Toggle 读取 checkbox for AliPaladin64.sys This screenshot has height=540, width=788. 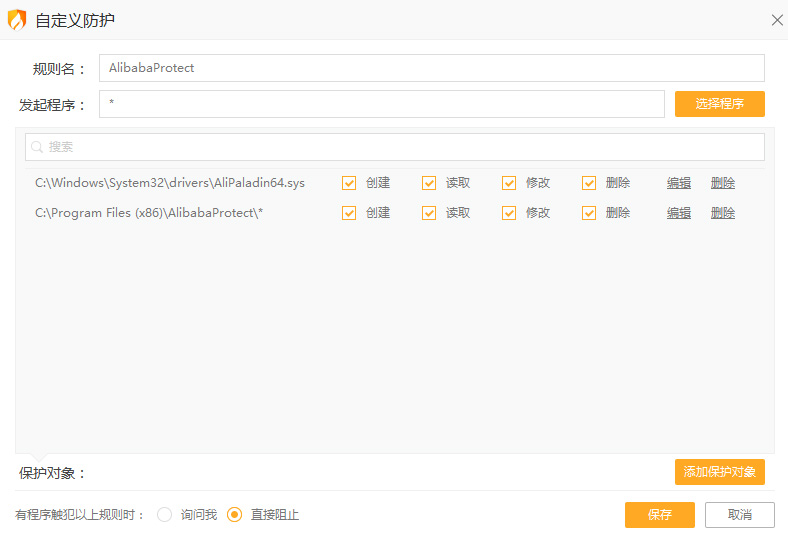(x=429, y=183)
